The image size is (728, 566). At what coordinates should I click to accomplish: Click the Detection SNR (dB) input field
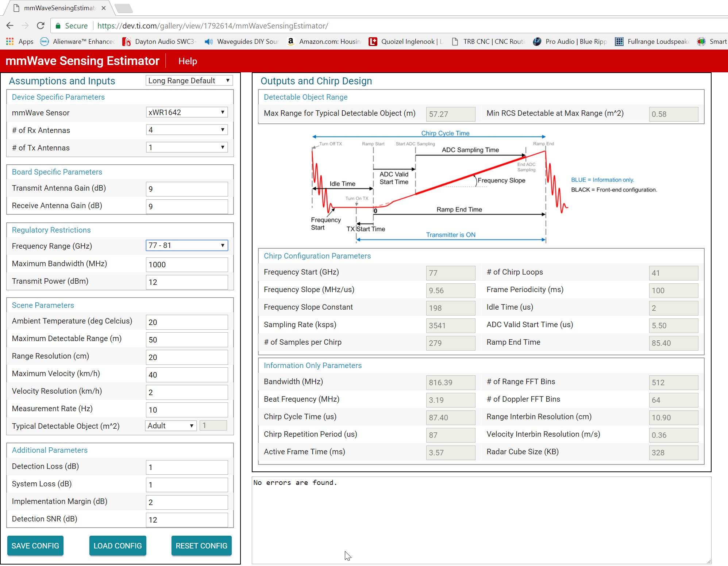tap(186, 520)
